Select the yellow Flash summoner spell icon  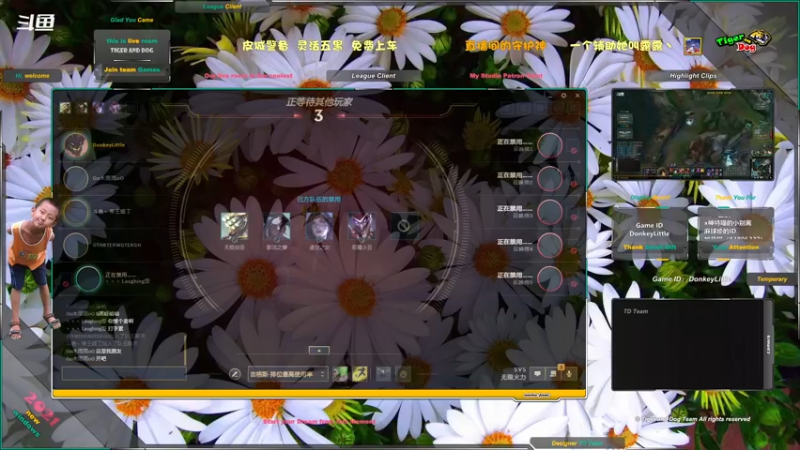(360, 374)
